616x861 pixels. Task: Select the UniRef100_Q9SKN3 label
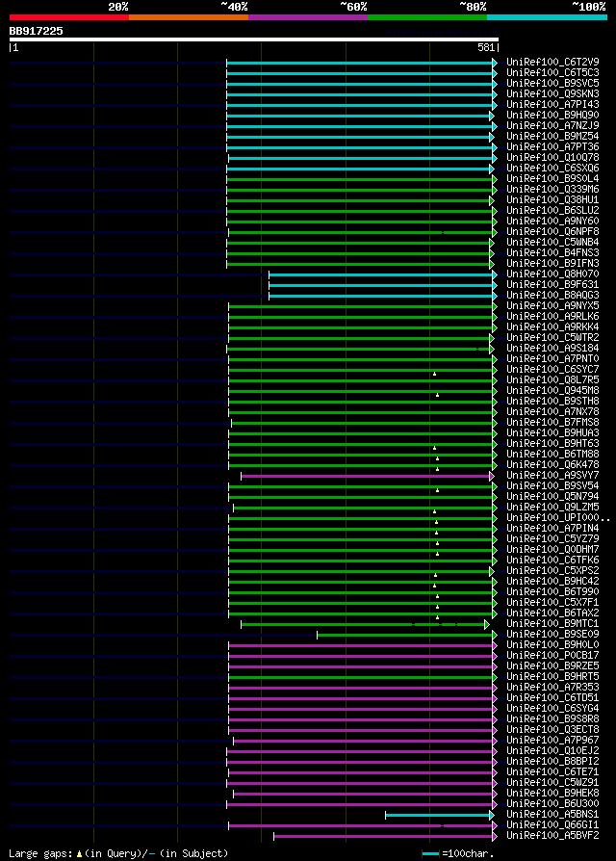click(552, 93)
